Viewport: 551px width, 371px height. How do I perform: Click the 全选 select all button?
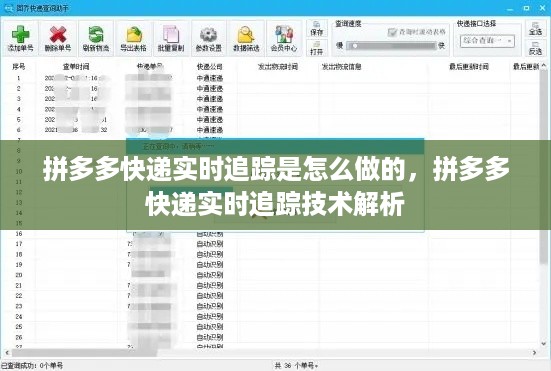tap(535, 28)
